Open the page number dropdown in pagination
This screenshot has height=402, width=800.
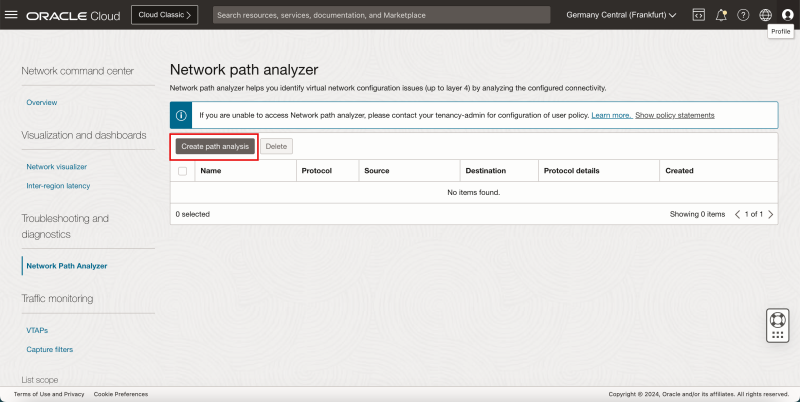752,214
